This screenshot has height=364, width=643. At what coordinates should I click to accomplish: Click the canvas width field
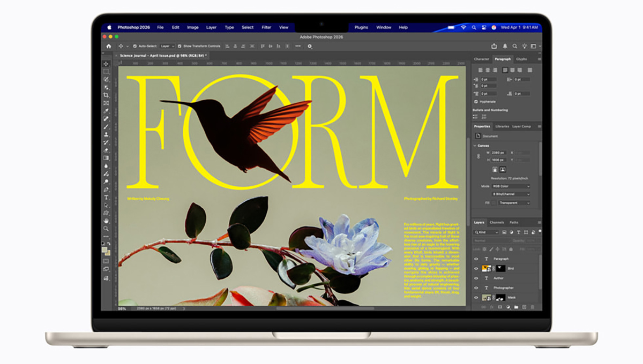(x=499, y=153)
